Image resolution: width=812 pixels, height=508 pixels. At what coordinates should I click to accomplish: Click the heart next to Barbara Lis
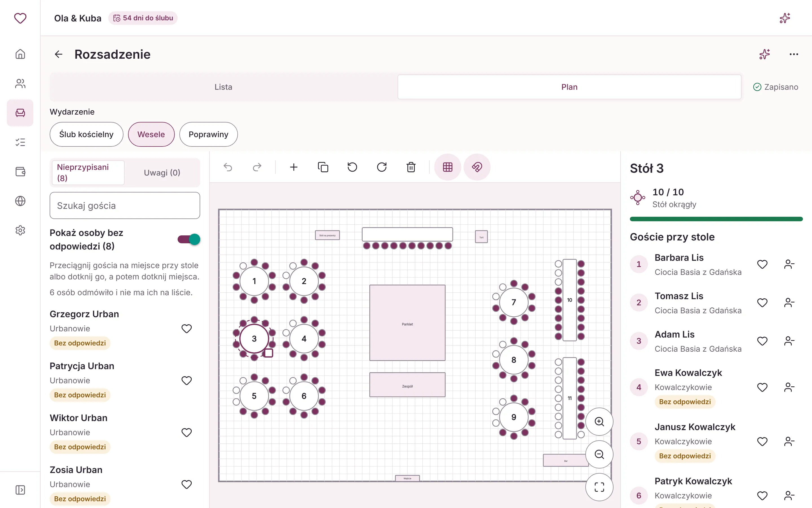pos(762,264)
